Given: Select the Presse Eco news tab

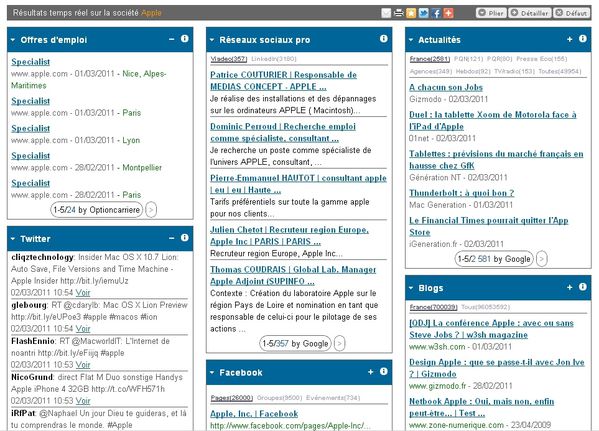Looking at the screenshot, I should tap(542, 59).
